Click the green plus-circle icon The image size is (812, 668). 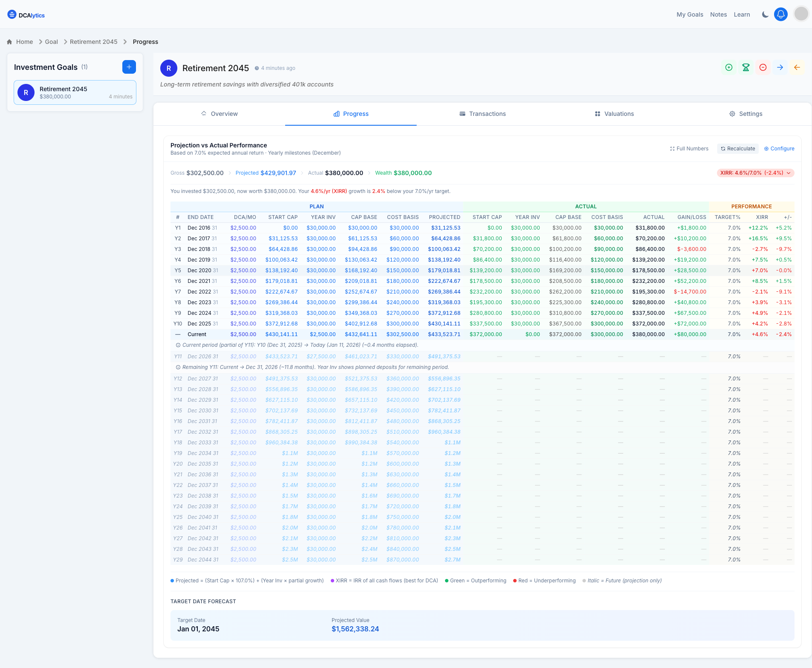coord(729,67)
